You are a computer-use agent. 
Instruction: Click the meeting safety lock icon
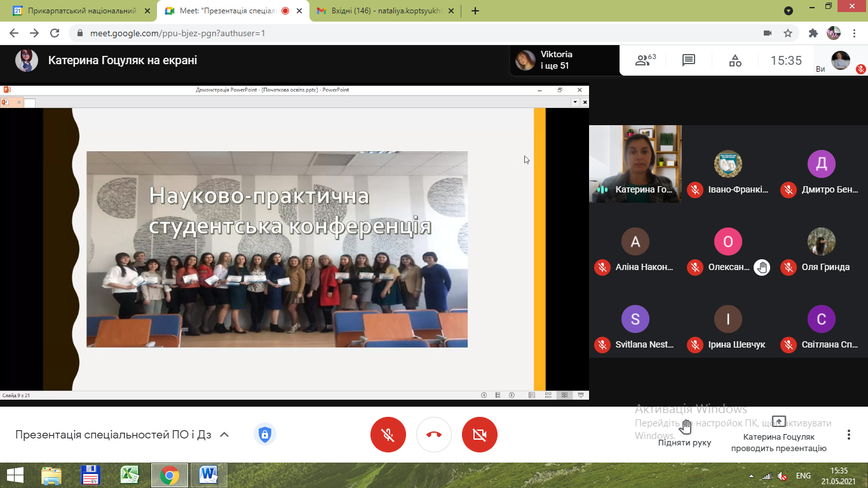tap(265, 435)
